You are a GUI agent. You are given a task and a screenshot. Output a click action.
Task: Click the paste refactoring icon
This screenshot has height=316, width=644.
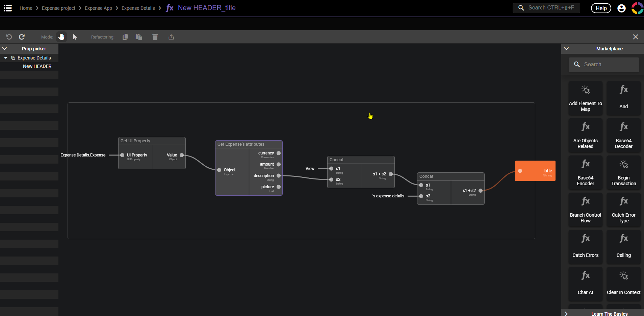pos(139,37)
